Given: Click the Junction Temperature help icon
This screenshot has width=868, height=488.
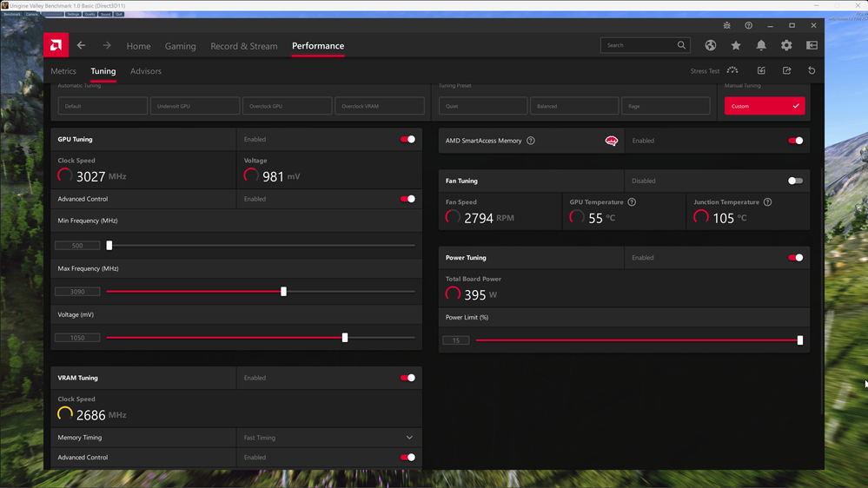Looking at the screenshot, I should point(767,202).
